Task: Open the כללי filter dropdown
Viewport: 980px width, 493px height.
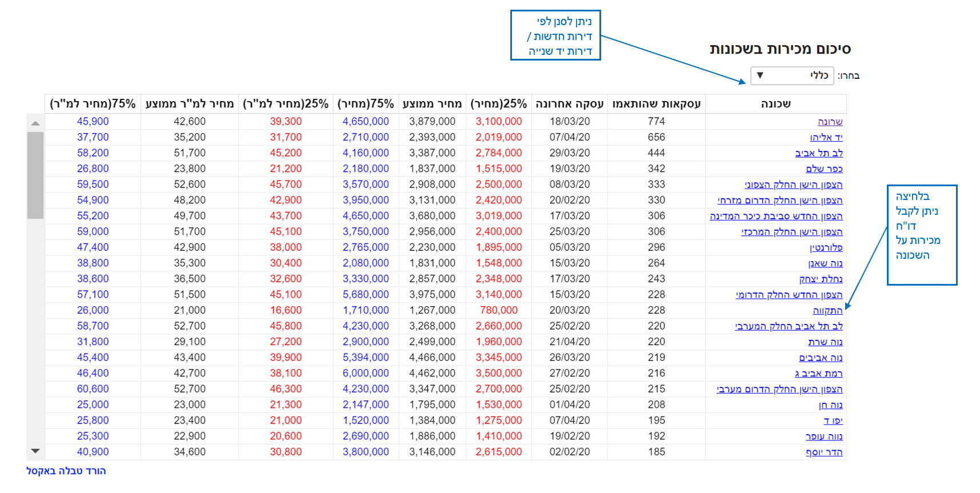Action: pos(791,75)
